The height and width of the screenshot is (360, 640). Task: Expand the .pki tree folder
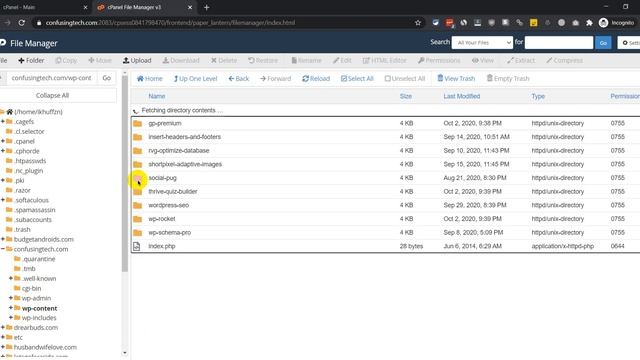point(3,180)
